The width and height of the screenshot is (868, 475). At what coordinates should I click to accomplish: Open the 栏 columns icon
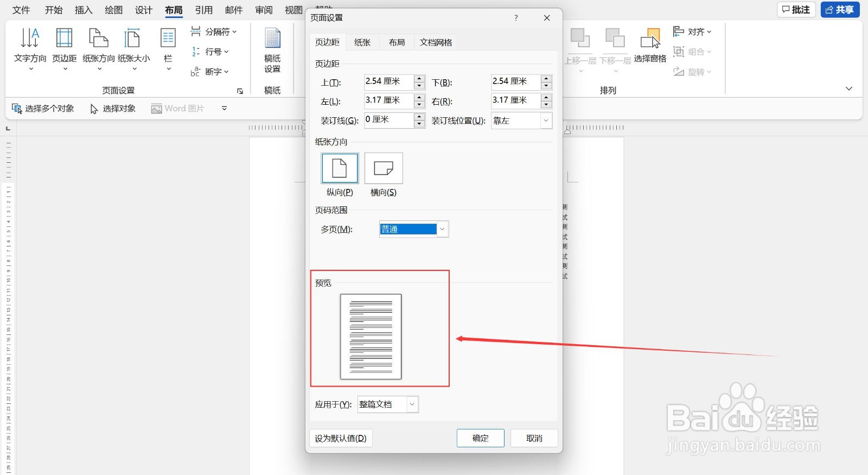point(168,49)
